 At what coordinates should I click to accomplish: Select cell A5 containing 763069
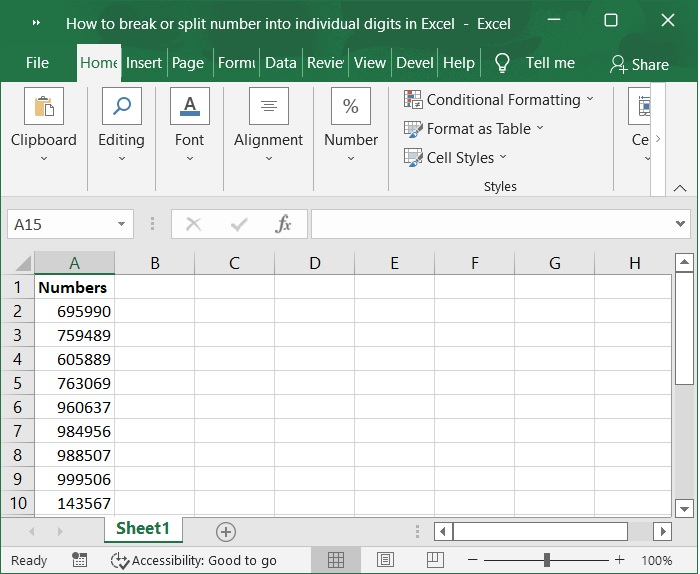pyautogui.click(x=74, y=383)
